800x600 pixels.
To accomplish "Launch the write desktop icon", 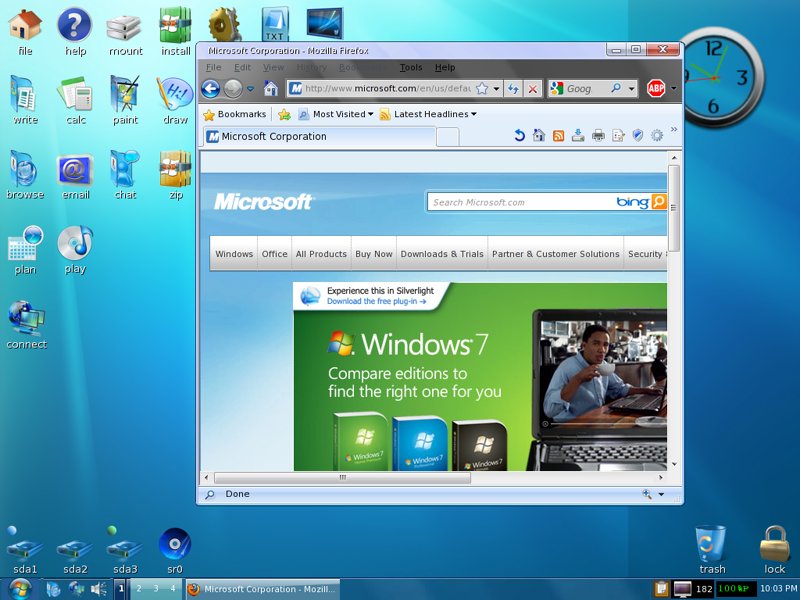I will pyautogui.click(x=25, y=101).
